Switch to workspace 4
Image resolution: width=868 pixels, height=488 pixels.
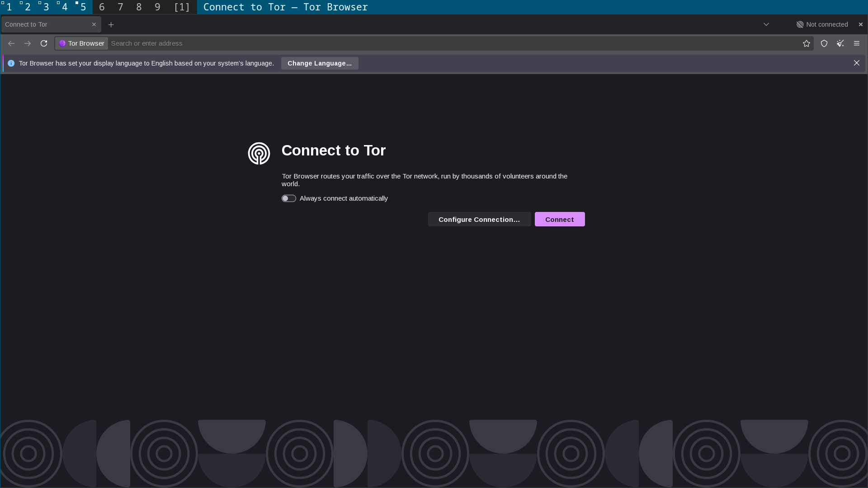65,7
